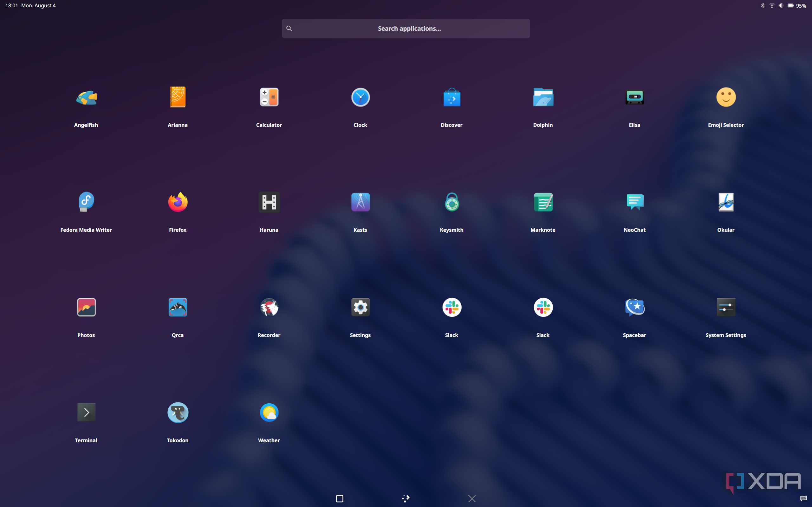812x507 pixels.
Task: Open the Angelfish browser app
Action: pyautogui.click(x=86, y=98)
